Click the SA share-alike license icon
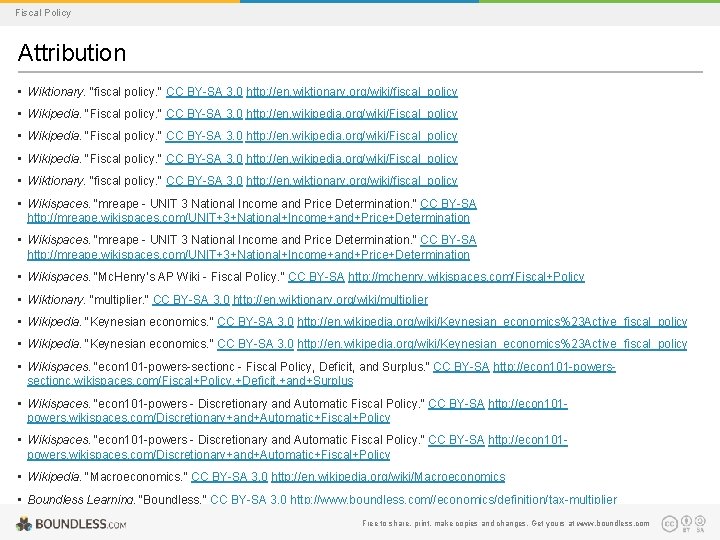Image resolution: width=720 pixels, height=540 pixels. pyautogui.click(x=700, y=523)
